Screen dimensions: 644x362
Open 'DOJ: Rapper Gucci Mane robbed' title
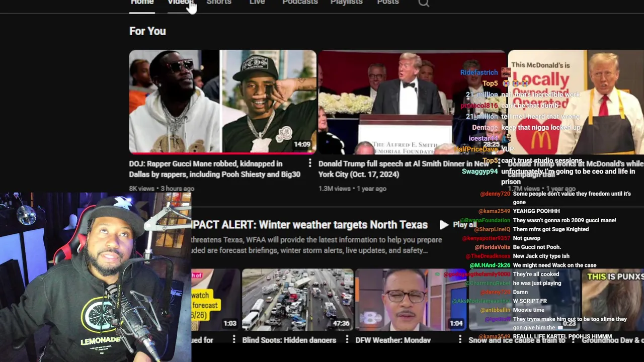tap(214, 169)
